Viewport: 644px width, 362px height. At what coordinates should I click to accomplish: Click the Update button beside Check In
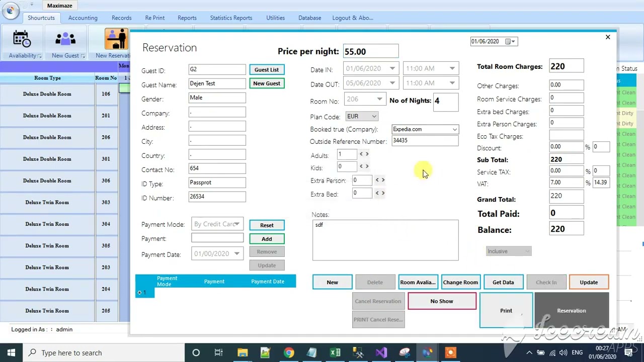(x=589, y=283)
